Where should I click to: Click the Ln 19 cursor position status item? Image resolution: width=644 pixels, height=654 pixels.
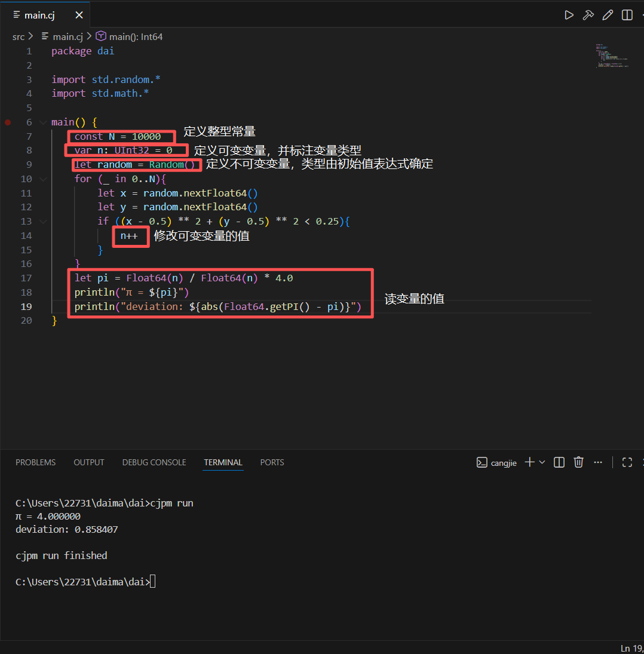pos(632,648)
